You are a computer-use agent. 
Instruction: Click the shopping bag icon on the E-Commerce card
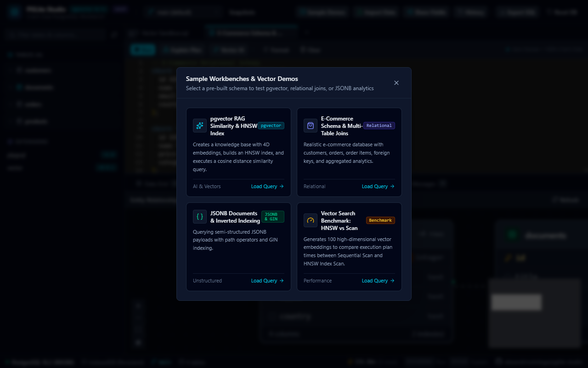coord(311,126)
